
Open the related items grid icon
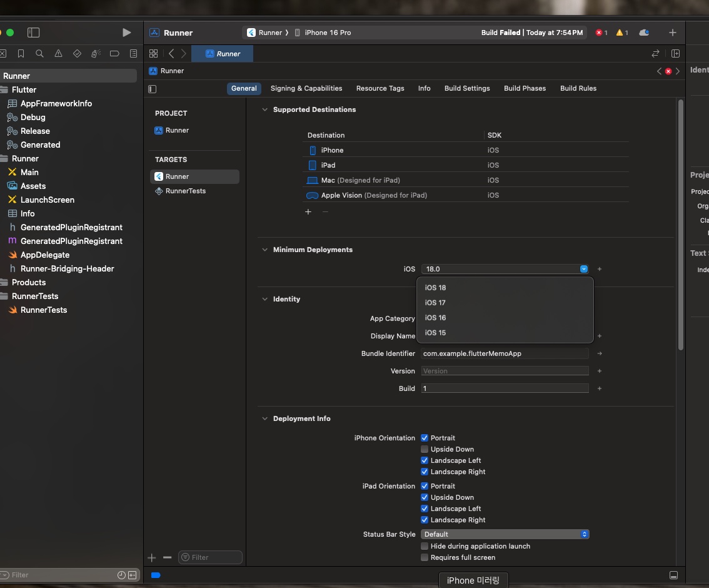[154, 54]
